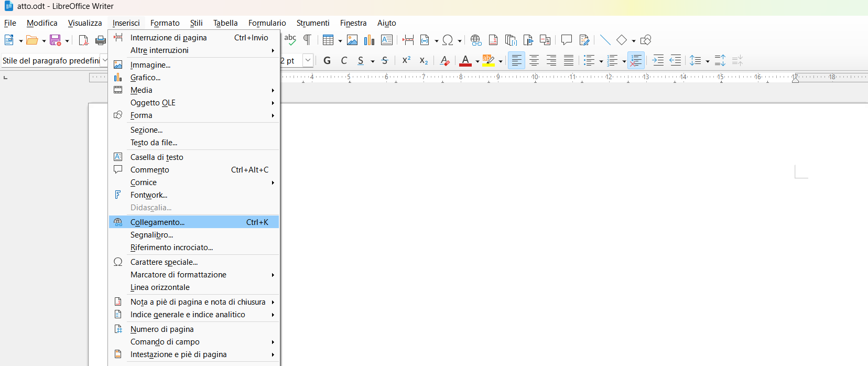The height and width of the screenshot is (366, 868).
Task: Run the spelling check (abc) tool
Action: pos(290,40)
